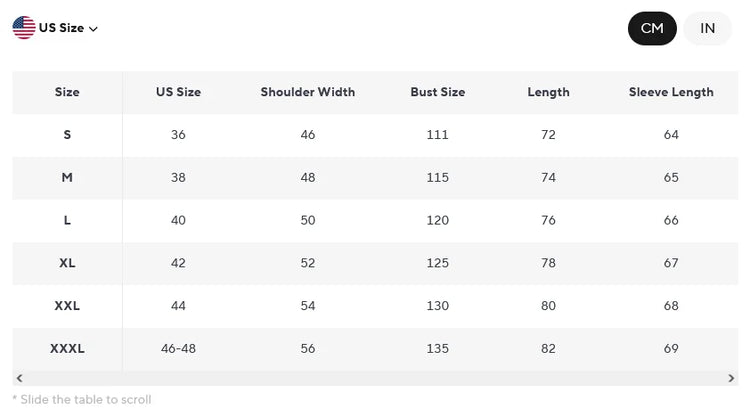The image size is (750, 417).
Task: Select the L size row label
Action: 67,220
